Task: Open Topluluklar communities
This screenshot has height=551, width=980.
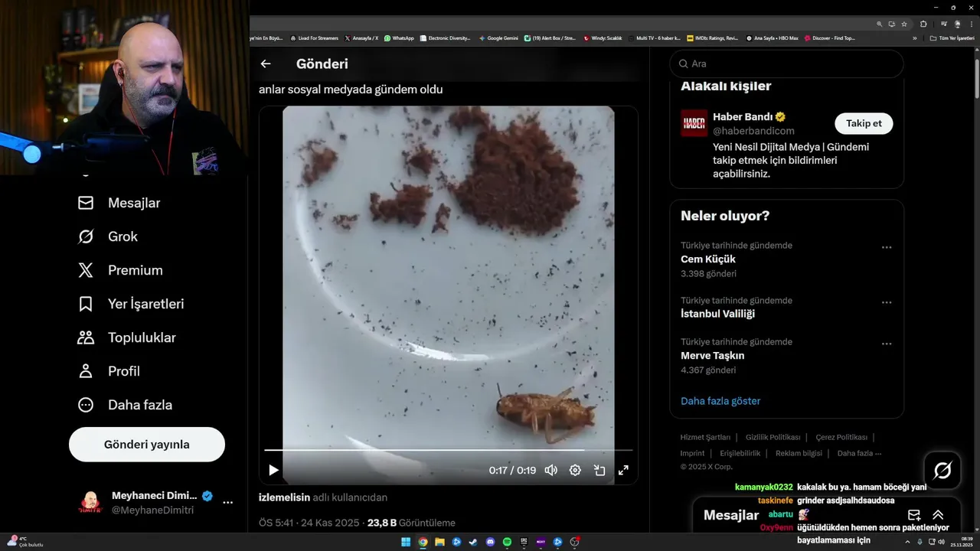Action: tap(127, 337)
